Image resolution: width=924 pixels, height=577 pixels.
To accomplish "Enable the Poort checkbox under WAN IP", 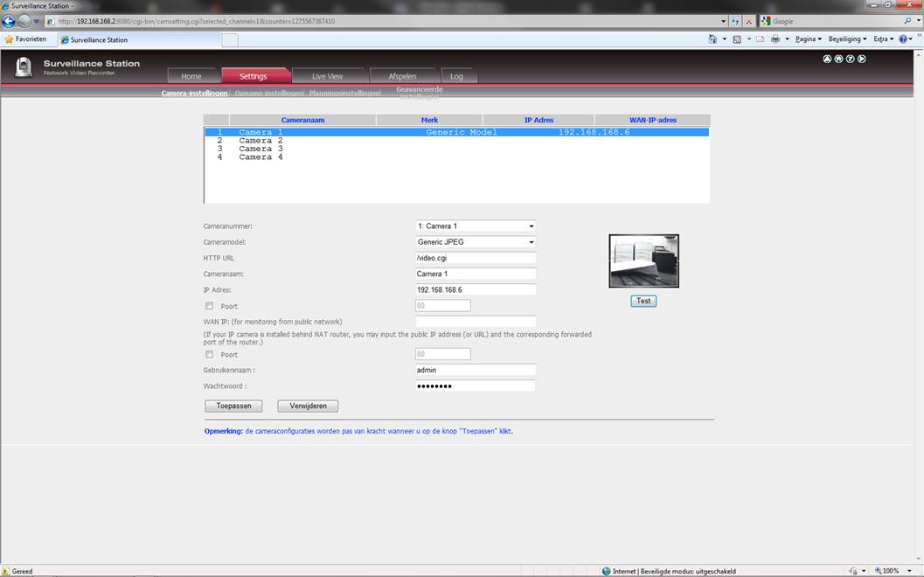I will [x=209, y=354].
